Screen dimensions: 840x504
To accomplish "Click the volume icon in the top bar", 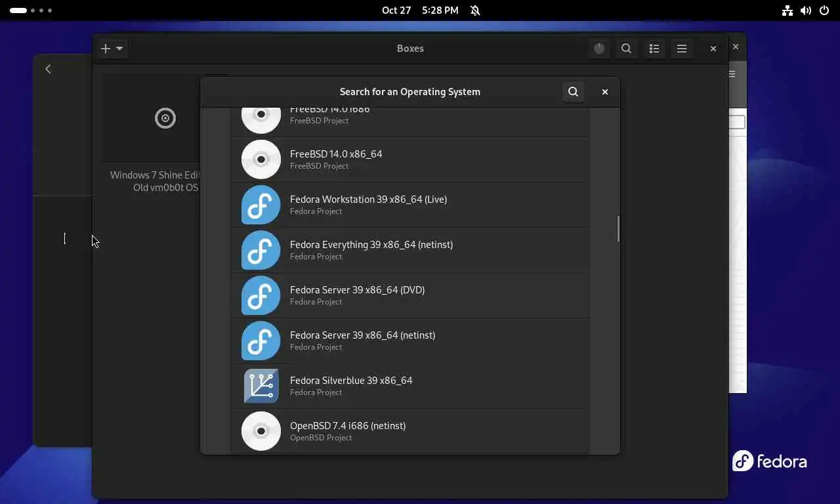I will tap(806, 10).
